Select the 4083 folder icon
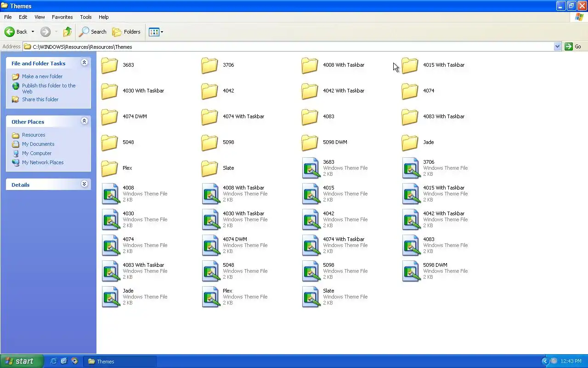 pos(310,117)
